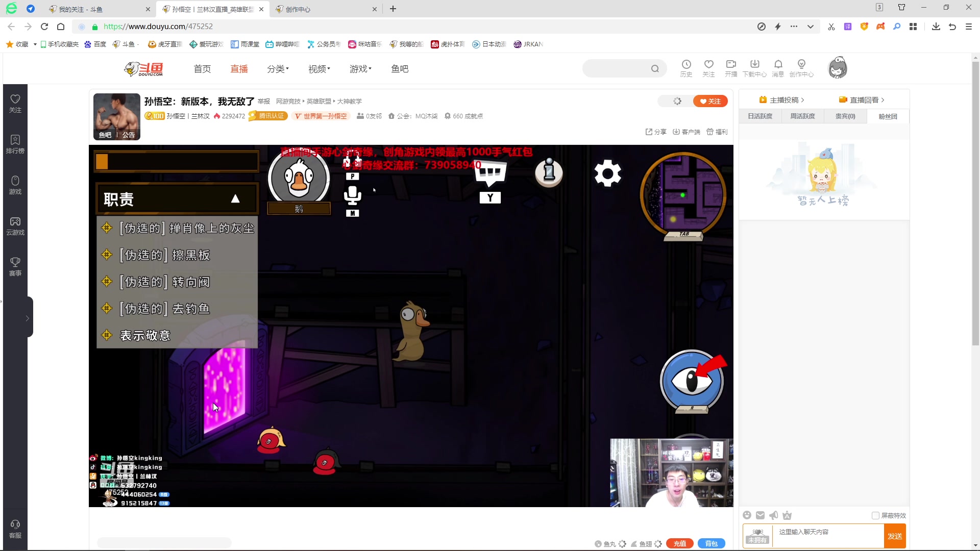Select the 粉丝团 tab
This screenshot has height=551, width=980.
pos(888,116)
